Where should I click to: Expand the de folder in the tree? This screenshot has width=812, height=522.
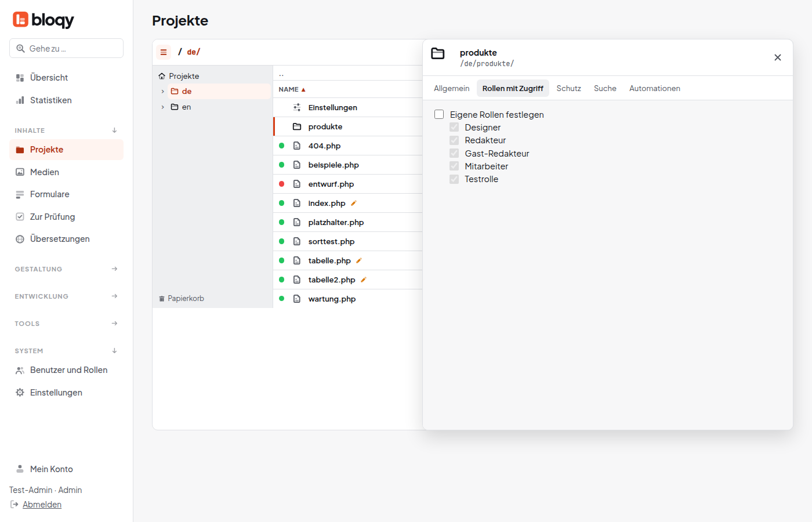click(x=163, y=91)
